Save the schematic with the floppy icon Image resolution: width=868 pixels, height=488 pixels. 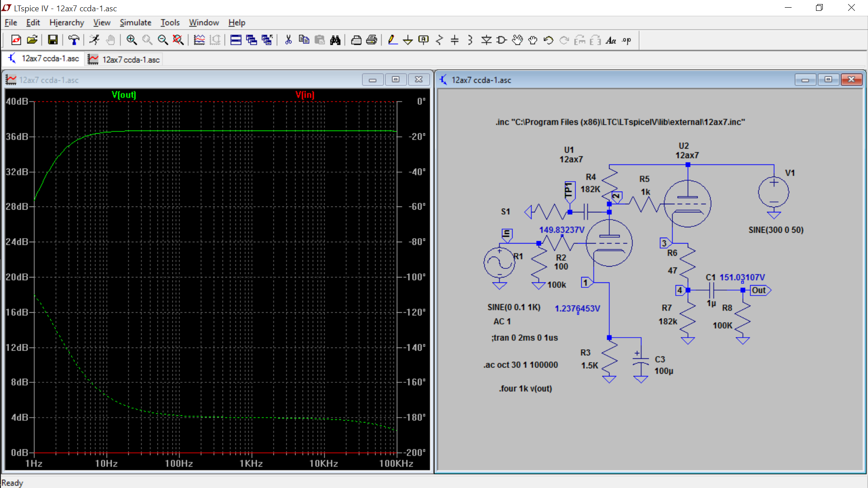(53, 40)
